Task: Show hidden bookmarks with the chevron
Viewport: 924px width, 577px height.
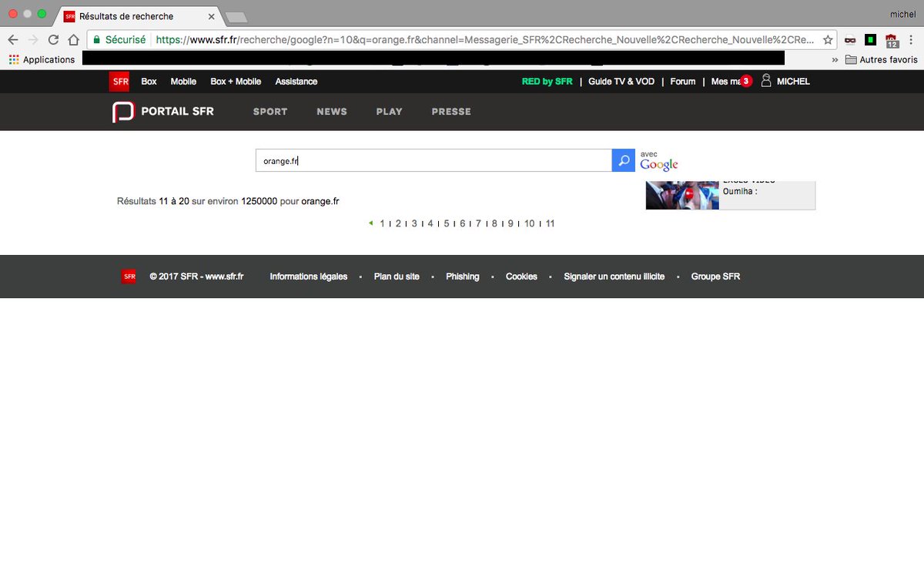Action: tap(835, 59)
